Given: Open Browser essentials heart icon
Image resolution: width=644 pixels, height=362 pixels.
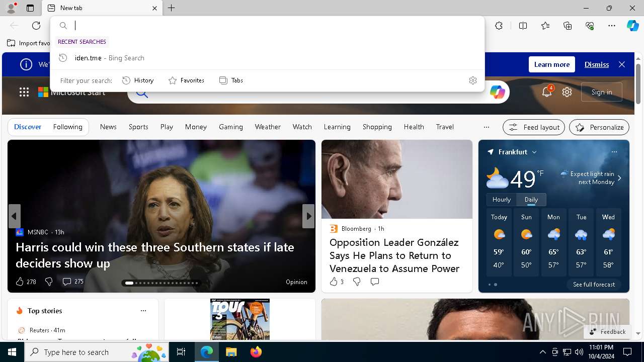Looking at the screenshot, I should tap(590, 26).
